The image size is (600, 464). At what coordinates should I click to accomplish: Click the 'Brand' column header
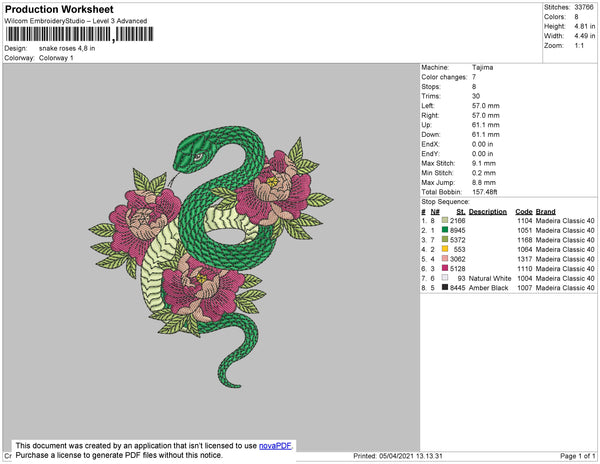pos(546,212)
